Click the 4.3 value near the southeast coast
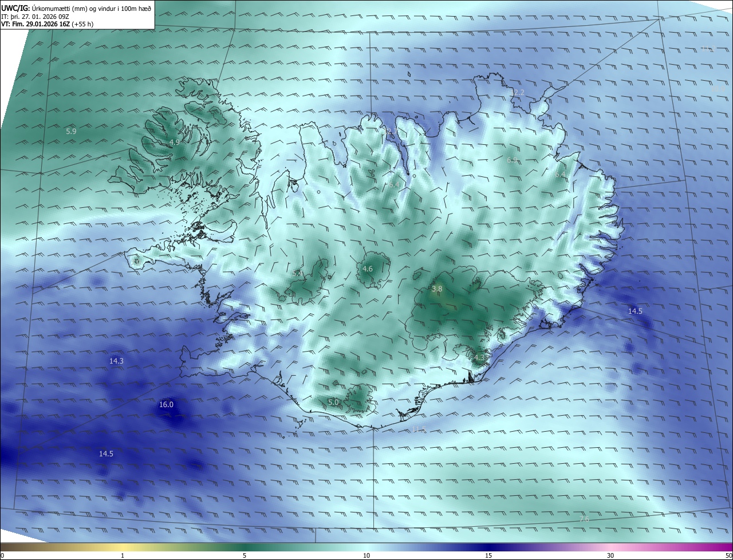This screenshot has height=560, width=733. [479, 358]
